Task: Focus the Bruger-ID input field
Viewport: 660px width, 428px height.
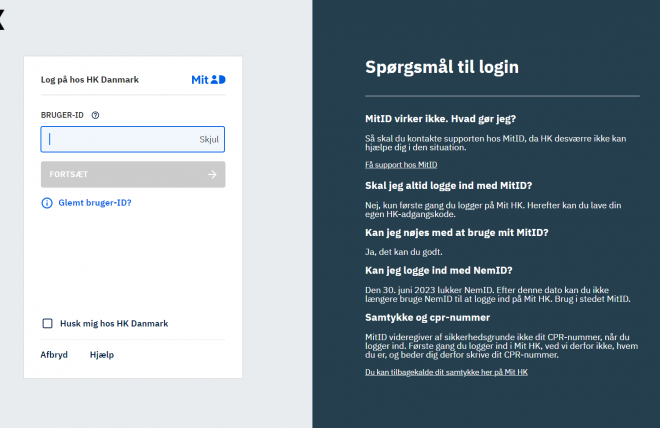Action: coord(133,139)
